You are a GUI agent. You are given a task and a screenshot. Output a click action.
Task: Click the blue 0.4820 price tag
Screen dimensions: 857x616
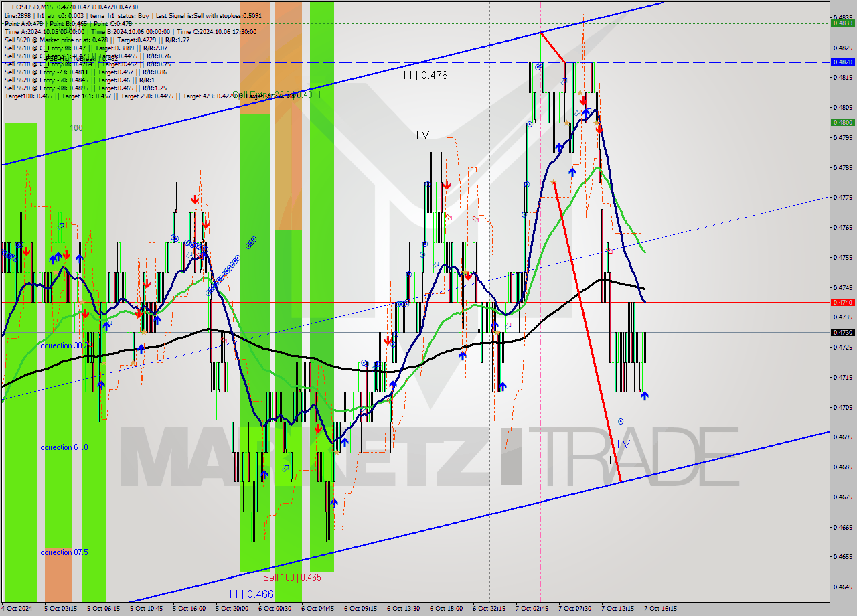(x=842, y=62)
